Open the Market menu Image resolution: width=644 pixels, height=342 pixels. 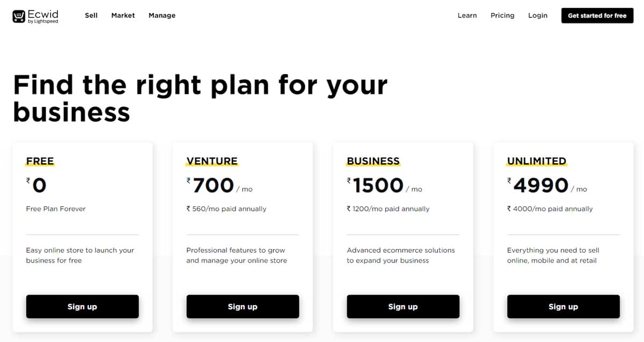(x=123, y=16)
